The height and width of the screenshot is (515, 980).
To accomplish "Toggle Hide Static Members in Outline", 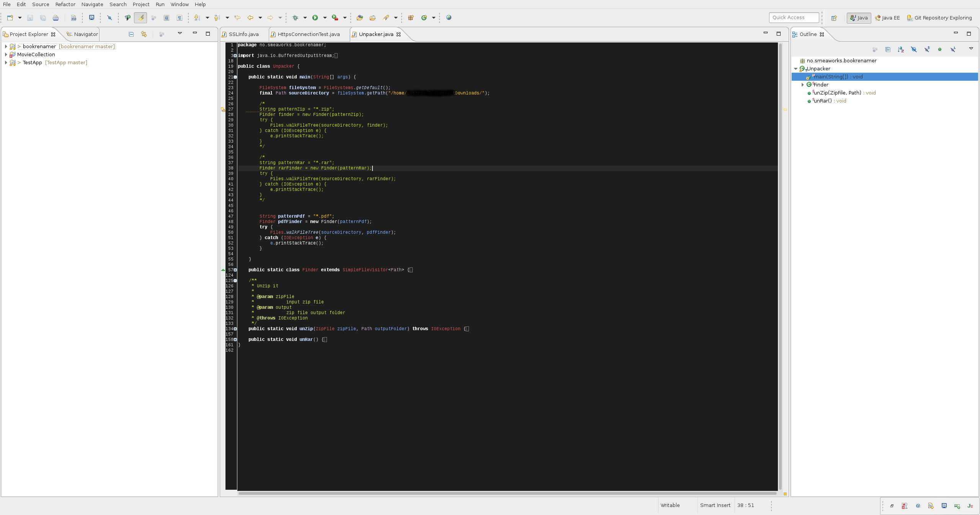I will tap(927, 49).
